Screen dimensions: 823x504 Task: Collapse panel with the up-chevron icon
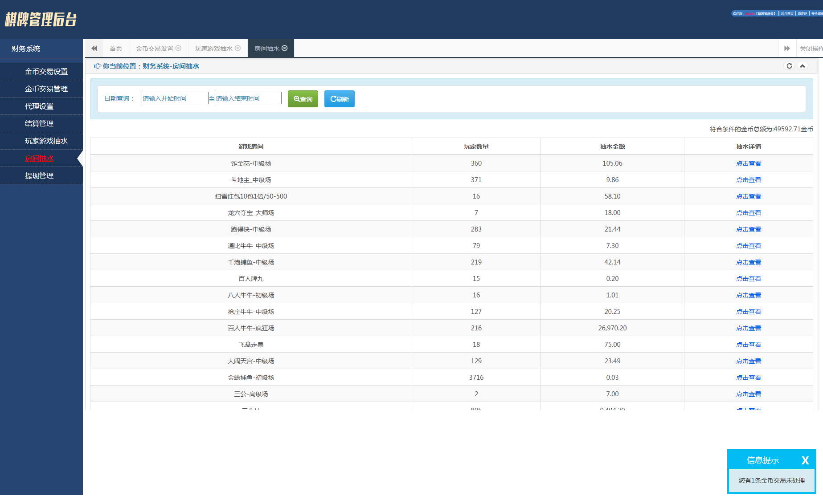click(x=803, y=66)
